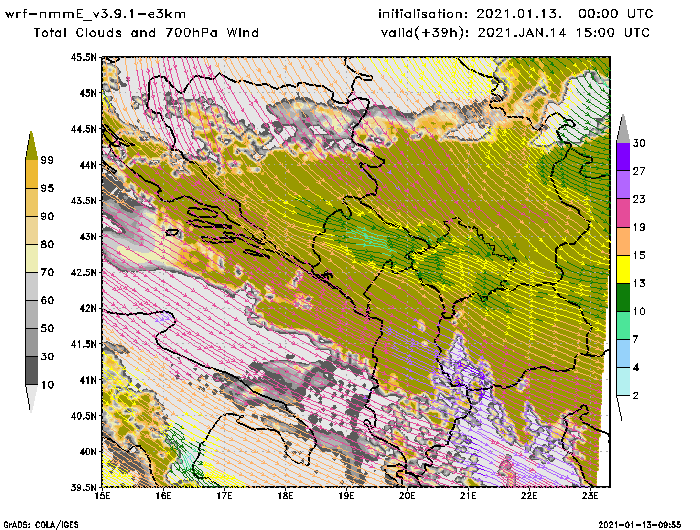
Task: Click the pale cyan 2-4 wind swatch
Action: 623,382
